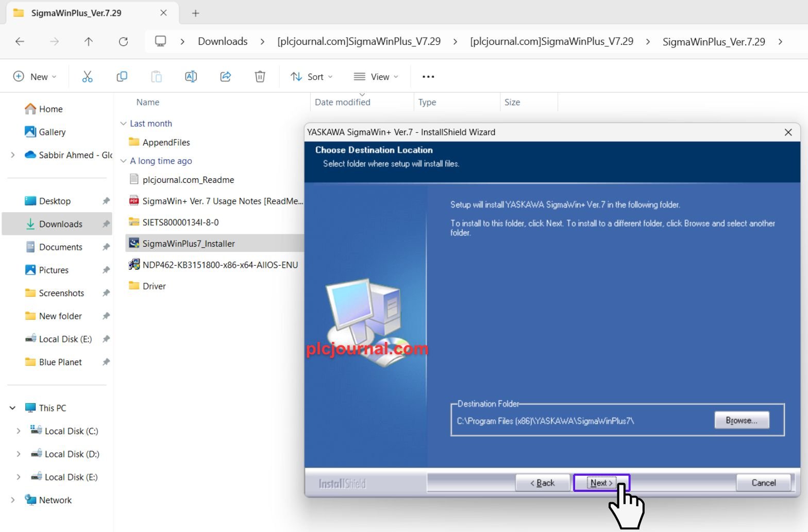Open pinned Local Disk (E:) shortcut
This screenshot has width=808, height=532.
(x=65, y=339)
